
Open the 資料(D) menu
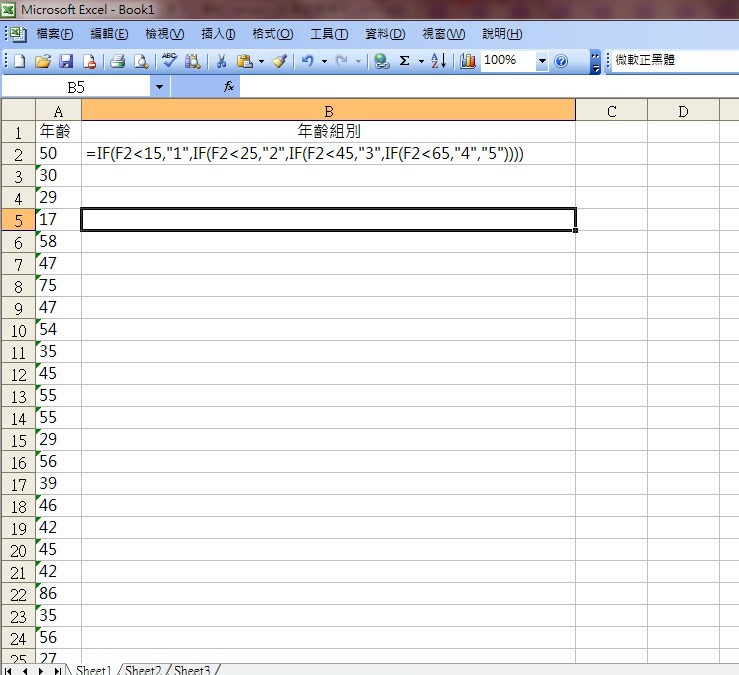point(385,34)
